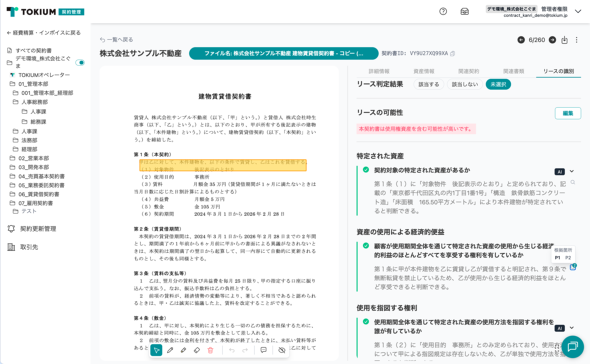Open the 03_開発本部 folder
This screenshot has width=590, height=364.
(x=29, y=167)
